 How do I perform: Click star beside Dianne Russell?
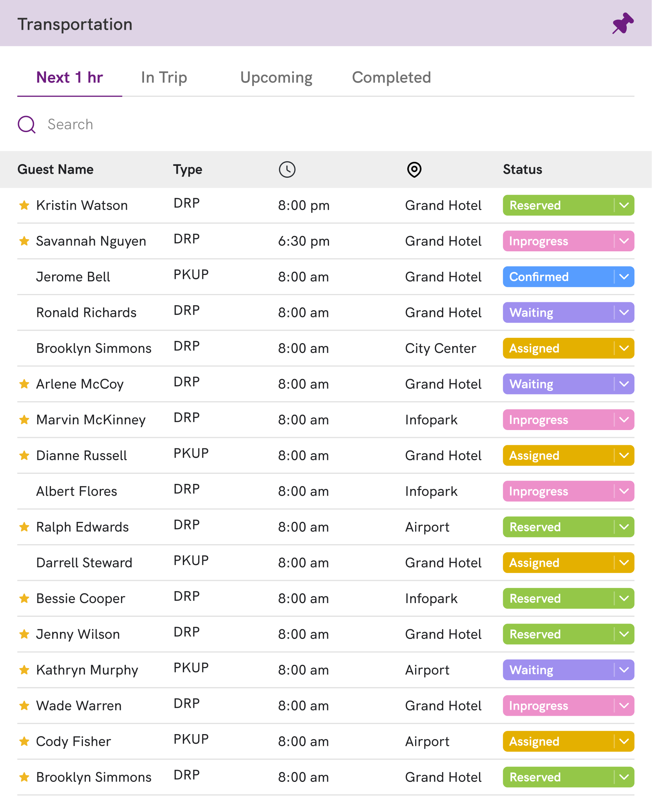click(x=24, y=456)
